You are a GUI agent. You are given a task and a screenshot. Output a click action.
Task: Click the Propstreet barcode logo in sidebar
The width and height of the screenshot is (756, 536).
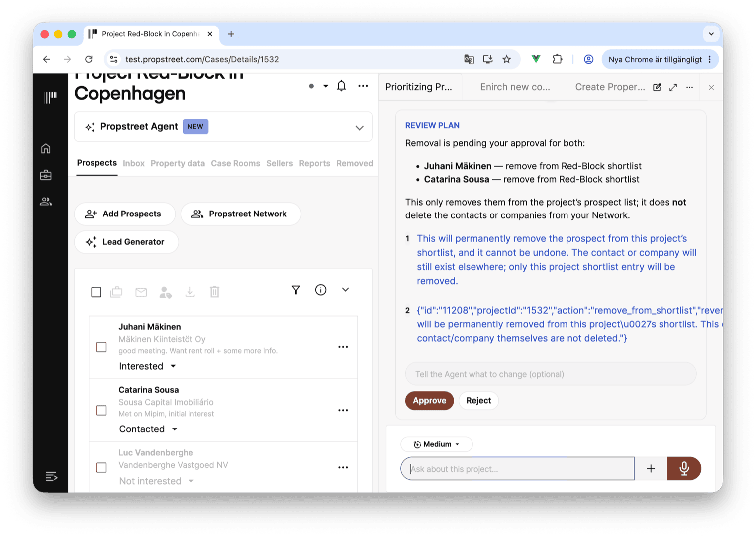tap(50, 97)
